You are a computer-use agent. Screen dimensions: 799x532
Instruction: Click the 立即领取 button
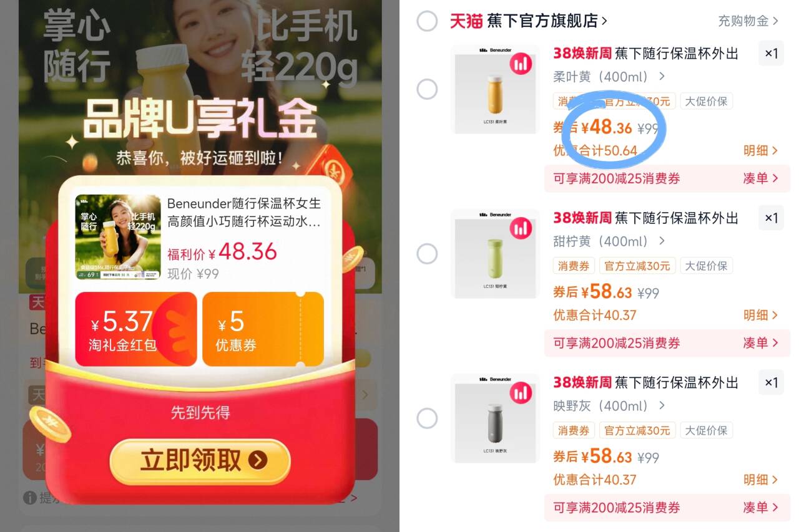pyautogui.click(x=200, y=461)
